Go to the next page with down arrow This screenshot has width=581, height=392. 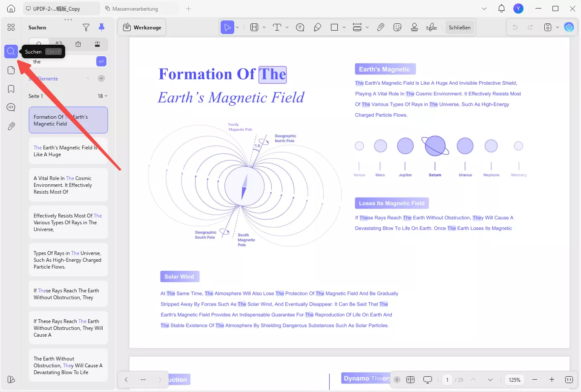point(490,380)
